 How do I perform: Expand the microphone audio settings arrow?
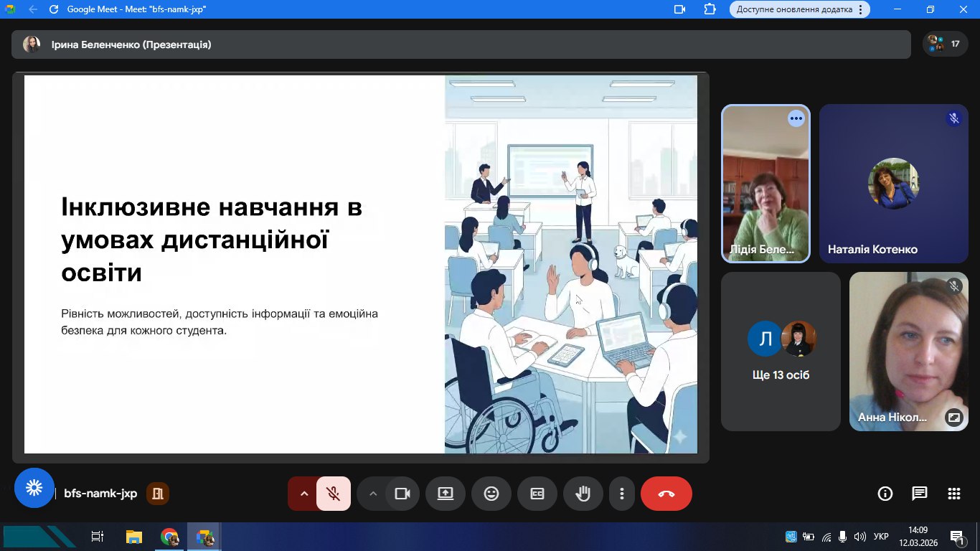(303, 494)
